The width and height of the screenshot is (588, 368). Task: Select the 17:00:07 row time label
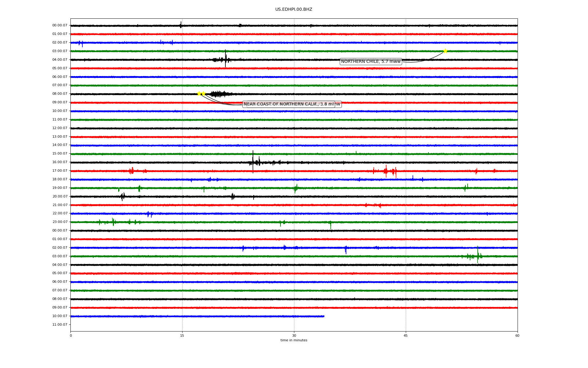click(60, 171)
